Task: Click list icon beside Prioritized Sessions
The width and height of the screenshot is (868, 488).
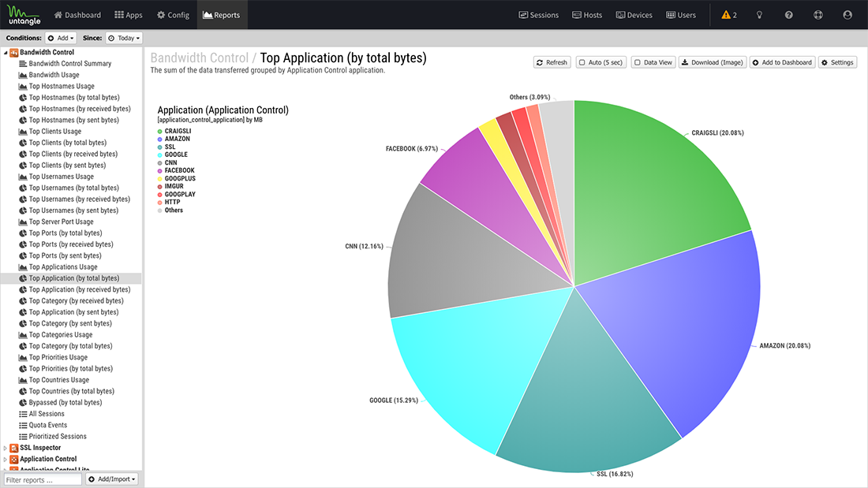Action: [23, 437]
